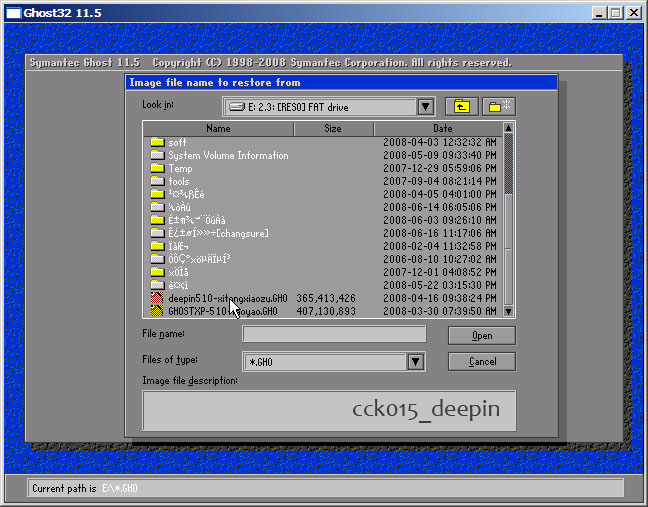648x507 pixels.
Task: Sort list by Size column header
Action: (333, 129)
